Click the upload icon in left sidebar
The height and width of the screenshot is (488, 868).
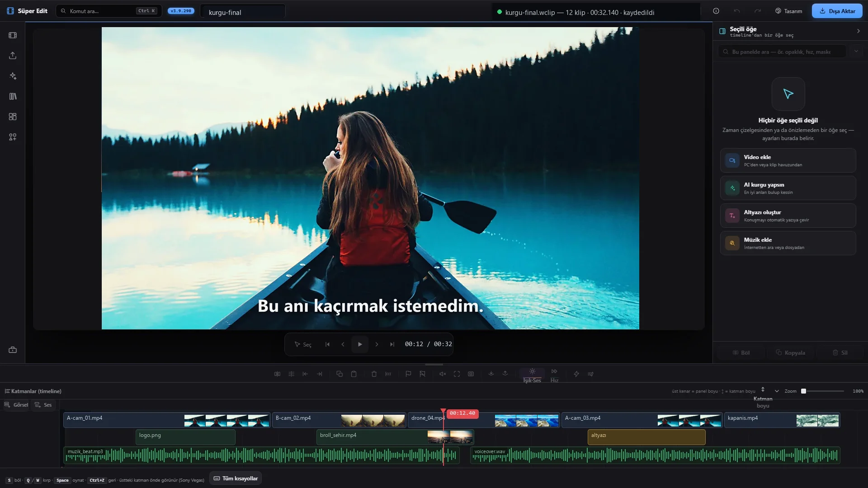click(x=13, y=56)
